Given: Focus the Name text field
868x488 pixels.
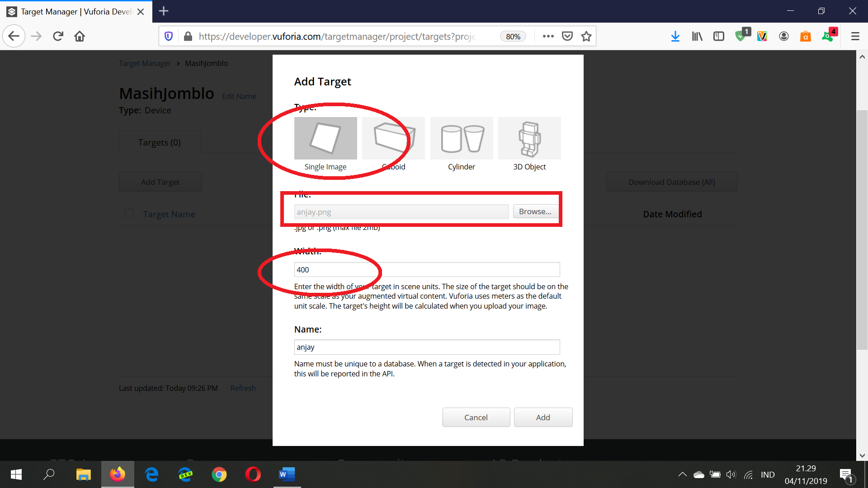Looking at the screenshot, I should 427,347.
